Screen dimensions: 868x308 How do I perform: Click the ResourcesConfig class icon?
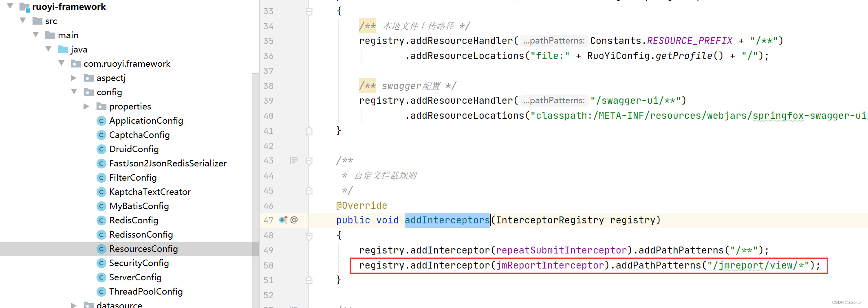click(x=101, y=249)
